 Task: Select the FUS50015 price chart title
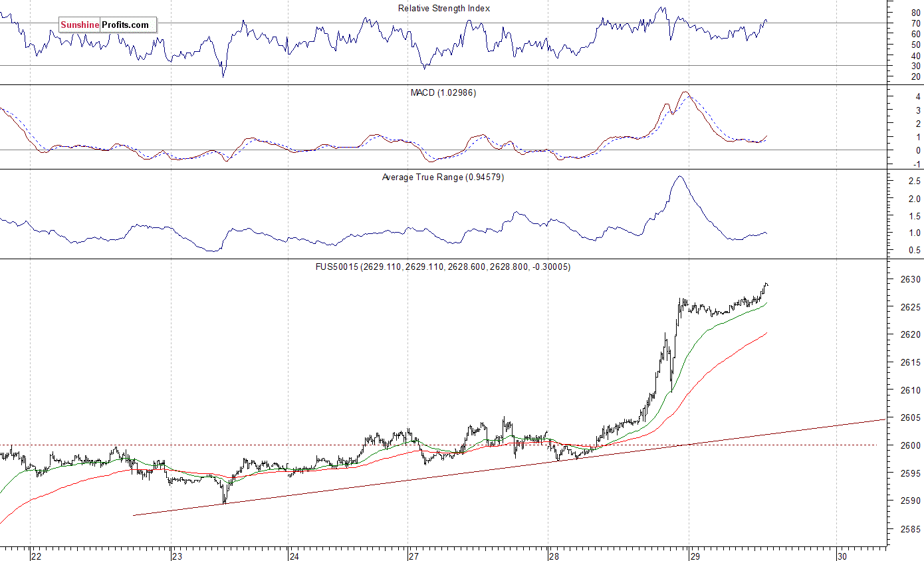pyautogui.click(x=443, y=267)
